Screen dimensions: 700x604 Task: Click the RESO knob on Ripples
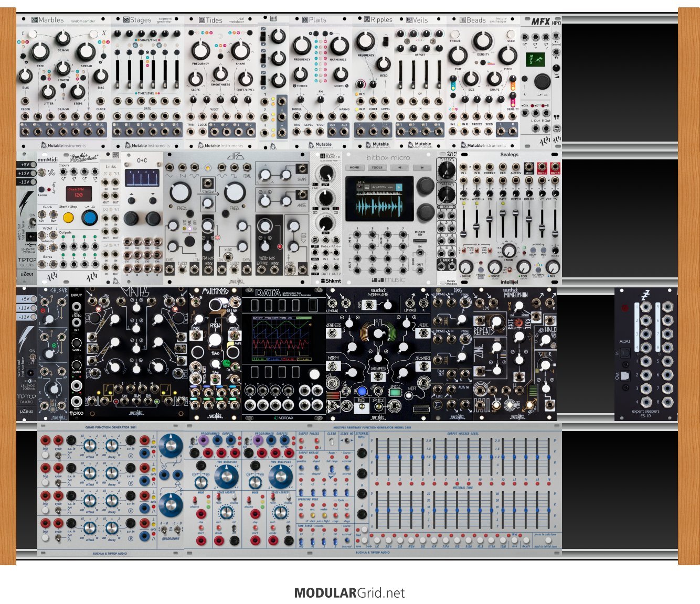(384, 64)
